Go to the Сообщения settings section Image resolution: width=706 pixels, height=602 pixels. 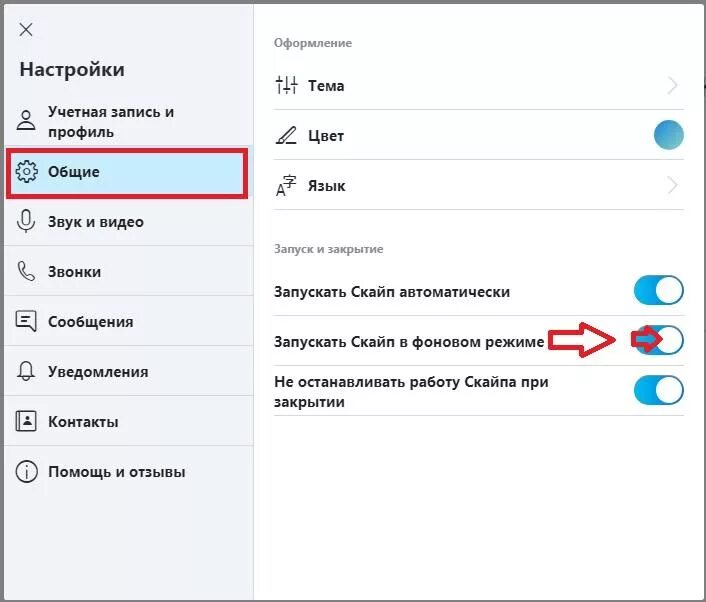[x=91, y=322]
